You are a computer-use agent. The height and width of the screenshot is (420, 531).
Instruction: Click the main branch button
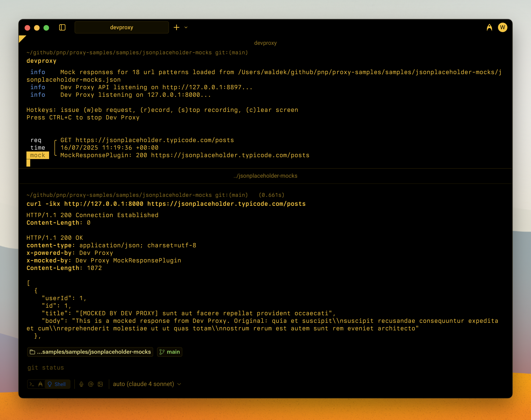[169, 352]
